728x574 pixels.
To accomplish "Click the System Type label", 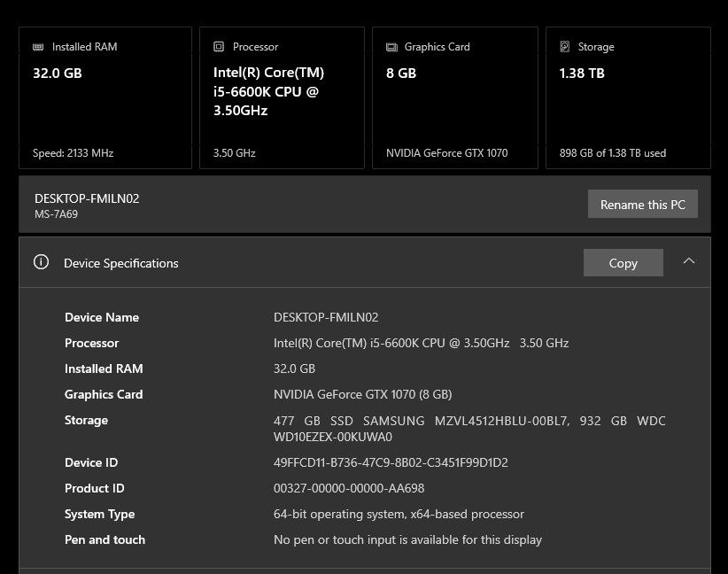I will [99, 514].
